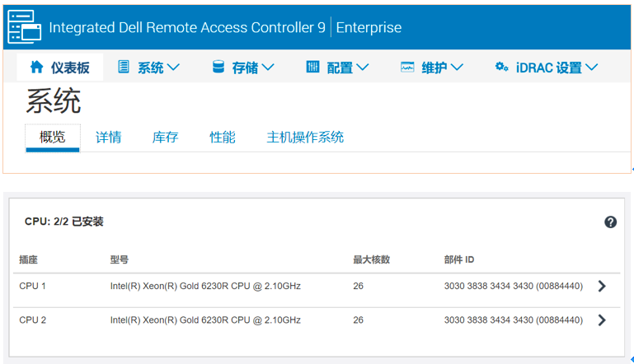Open the 性能 tab

pos(222,138)
